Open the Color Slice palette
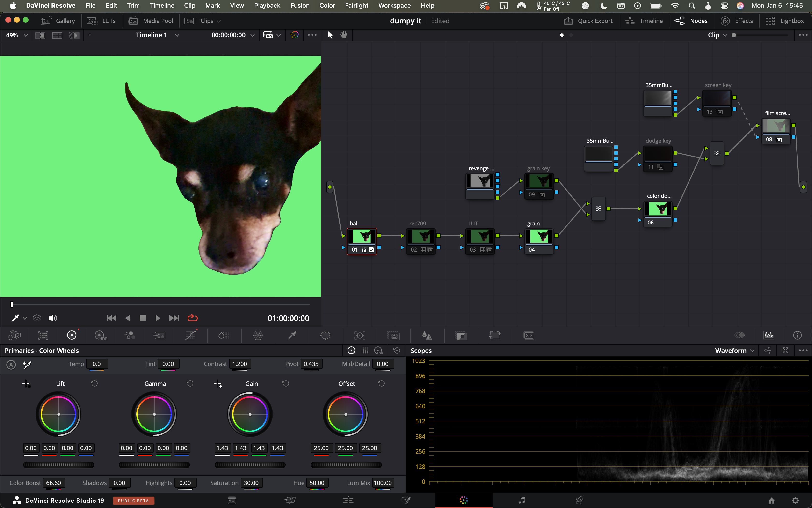 tap(224, 335)
